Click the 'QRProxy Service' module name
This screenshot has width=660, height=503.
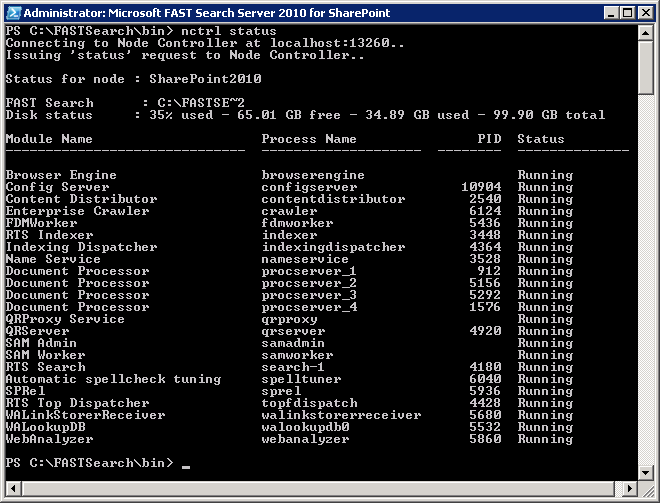[x=65, y=319]
